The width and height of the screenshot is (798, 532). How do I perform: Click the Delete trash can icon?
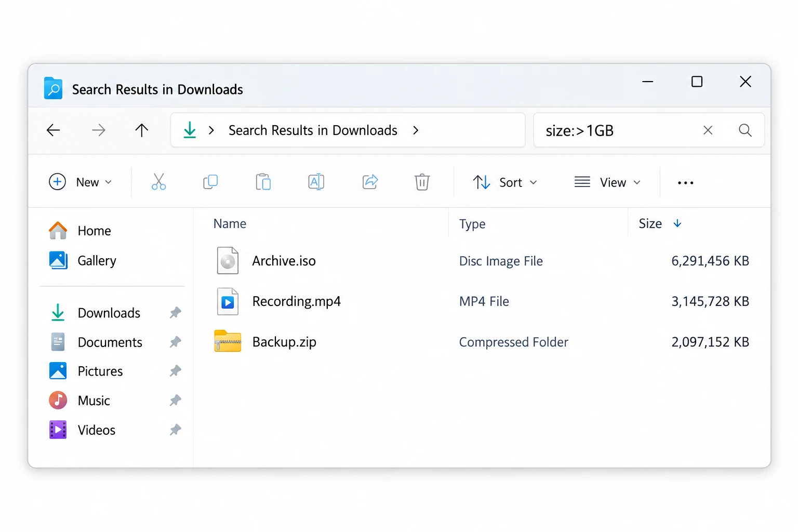click(x=422, y=182)
